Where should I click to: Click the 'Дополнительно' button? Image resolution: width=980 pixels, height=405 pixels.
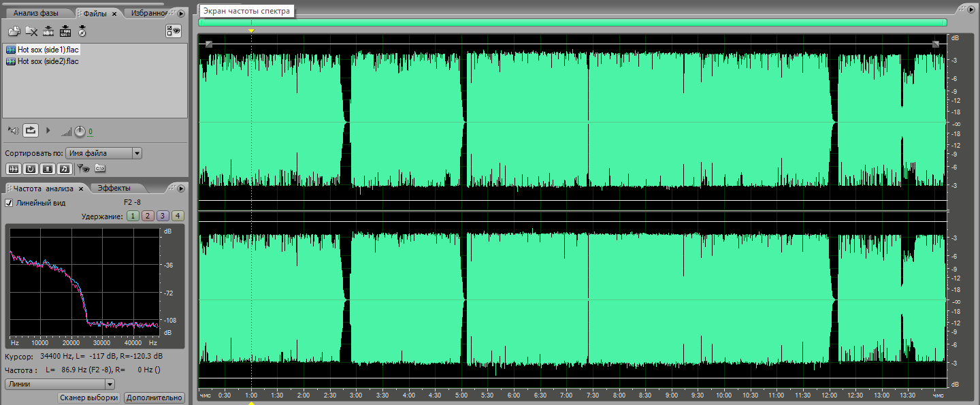(154, 398)
